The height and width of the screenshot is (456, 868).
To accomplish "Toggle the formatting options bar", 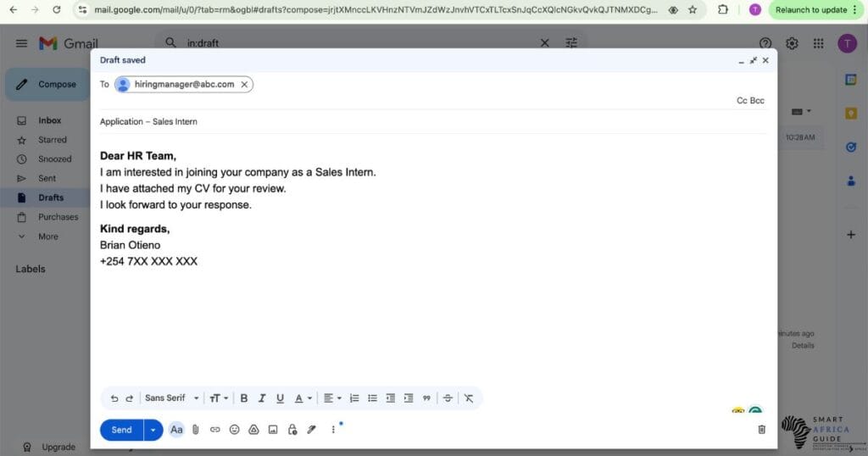I will click(x=176, y=430).
